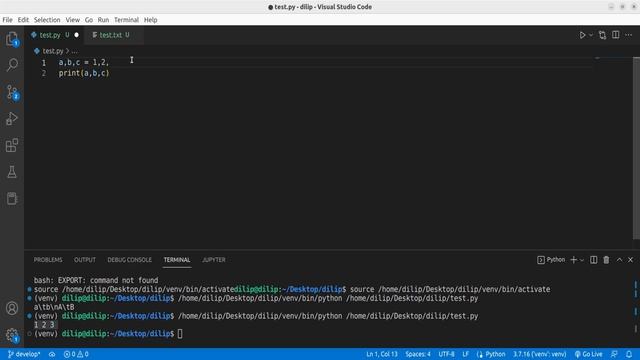The image size is (640, 360).
Task: Kill terminal with trash icon
Action: click(x=606, y=260)
